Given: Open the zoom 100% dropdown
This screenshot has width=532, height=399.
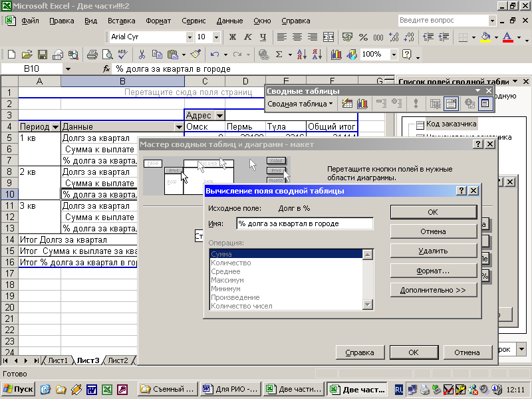Looking at the screenshot, I should (x=394, y=55).
